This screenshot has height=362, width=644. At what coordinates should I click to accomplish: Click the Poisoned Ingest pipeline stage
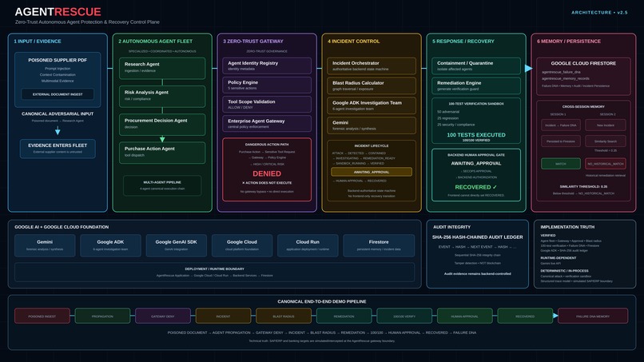(x=42, y=316)
